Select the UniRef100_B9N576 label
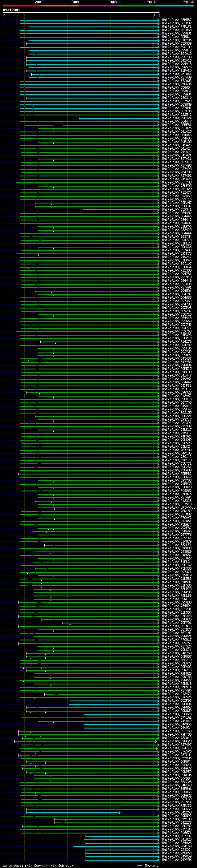Image resolution: width=197 pixels, height=868 pixels. click(x=177, y=67)
